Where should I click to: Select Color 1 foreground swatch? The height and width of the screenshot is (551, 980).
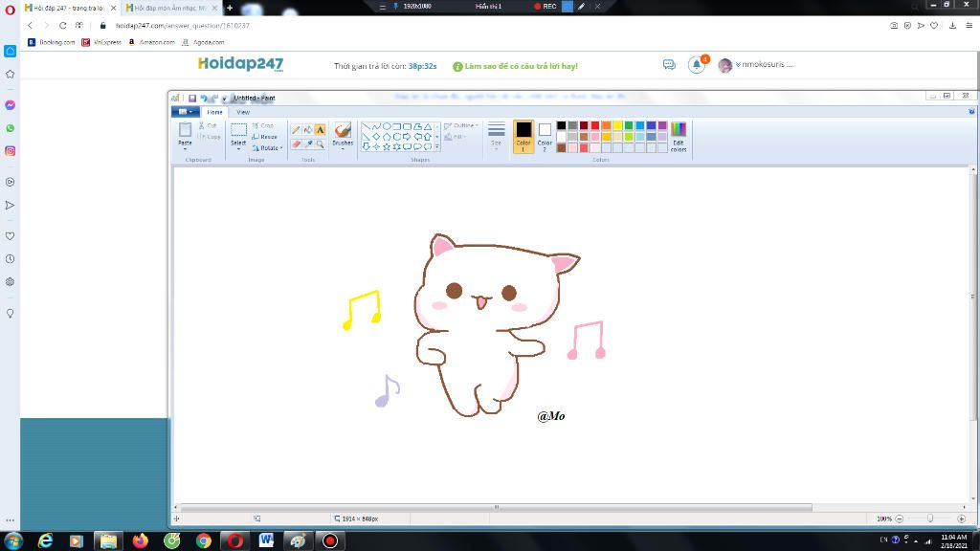point(523,137)
